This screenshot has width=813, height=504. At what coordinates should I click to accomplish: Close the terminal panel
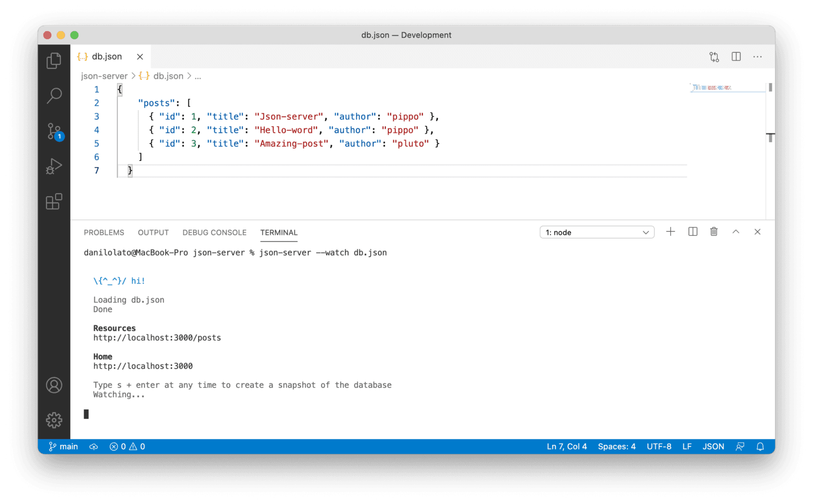tap(757, 232)
